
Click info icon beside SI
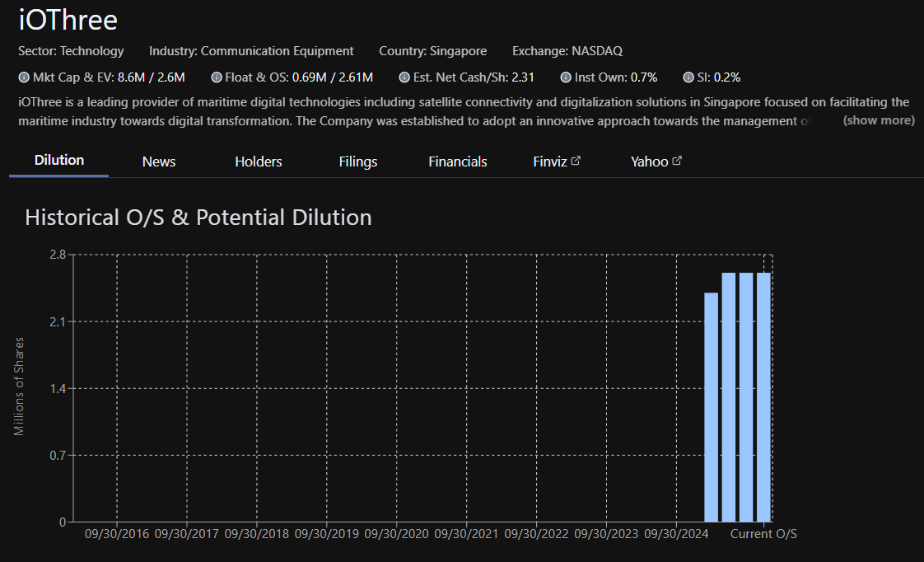[688, 77]
